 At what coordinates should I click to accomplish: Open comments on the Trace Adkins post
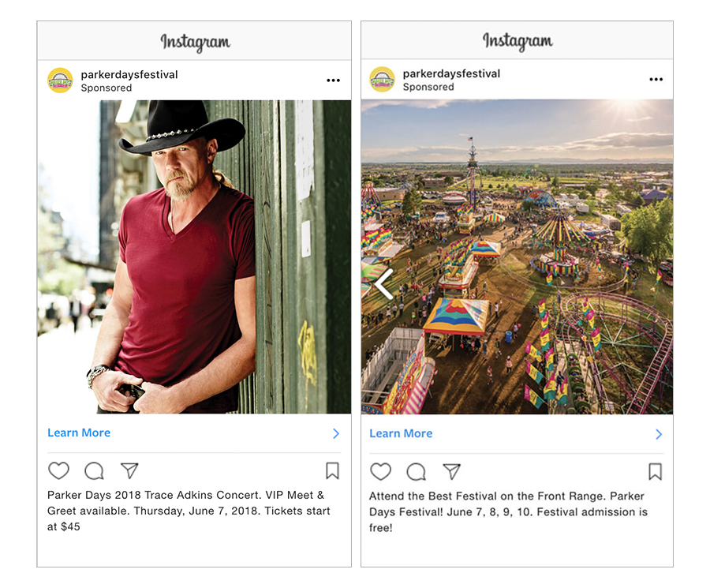coord(94,471)
